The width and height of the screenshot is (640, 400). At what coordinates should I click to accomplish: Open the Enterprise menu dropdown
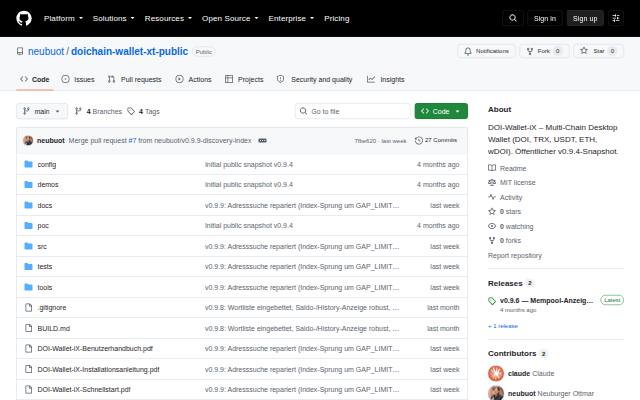point(291,18)
